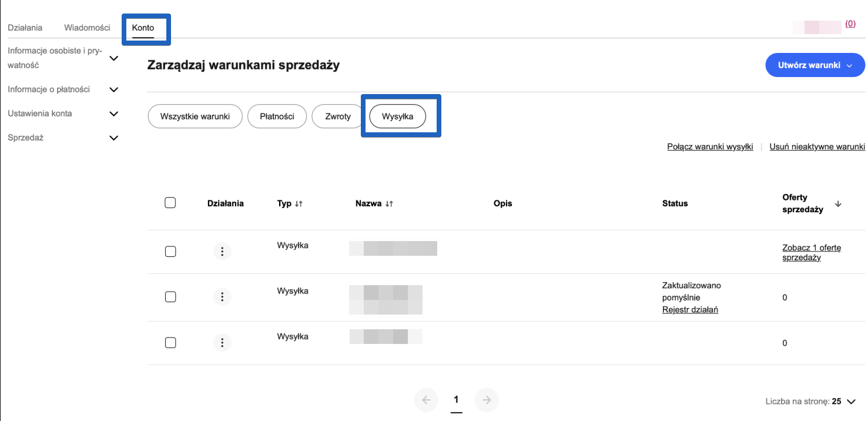
Task: Open Zobacz 1 ofertę sprzedaży link
Action: [x=811, y=252]
